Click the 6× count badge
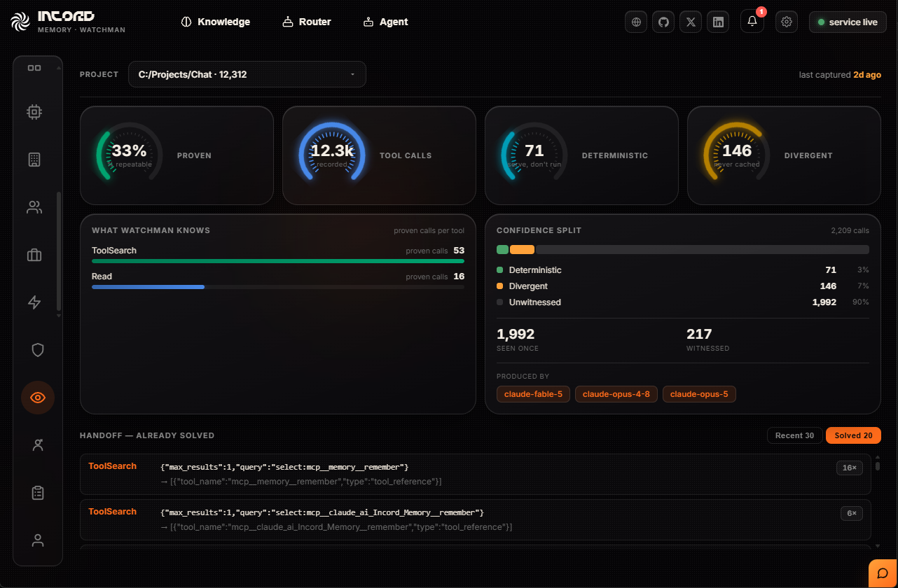The image size is (898, 588). point(851,513)
